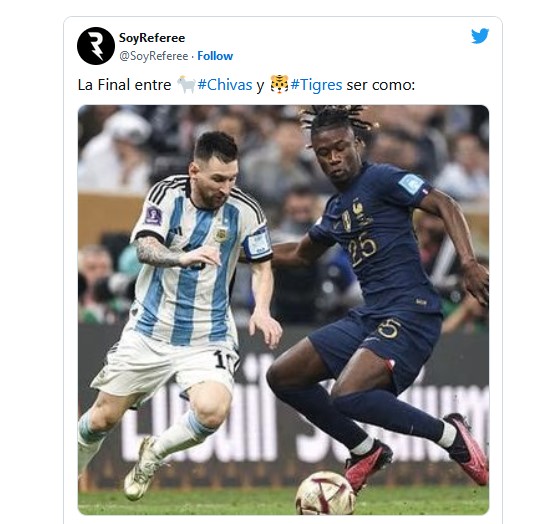
Task: Click the 'ser como:' tweet text
Action: click(381, 85)
